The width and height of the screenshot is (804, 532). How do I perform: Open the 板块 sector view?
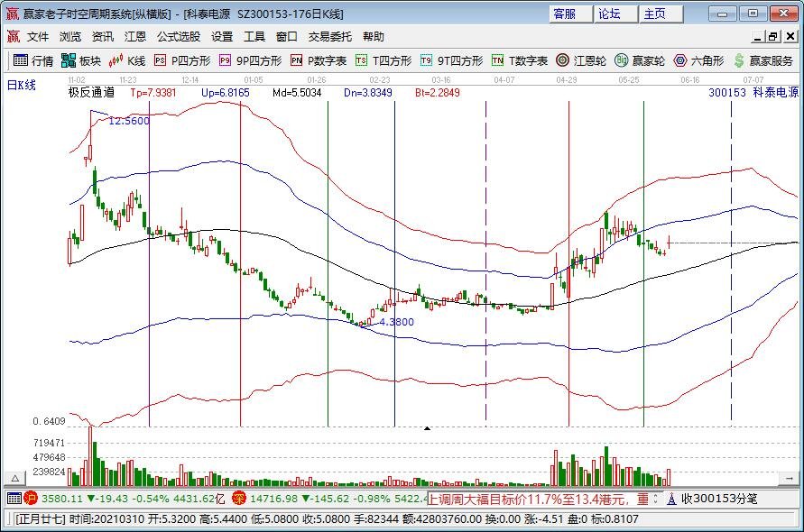(81, 60)
